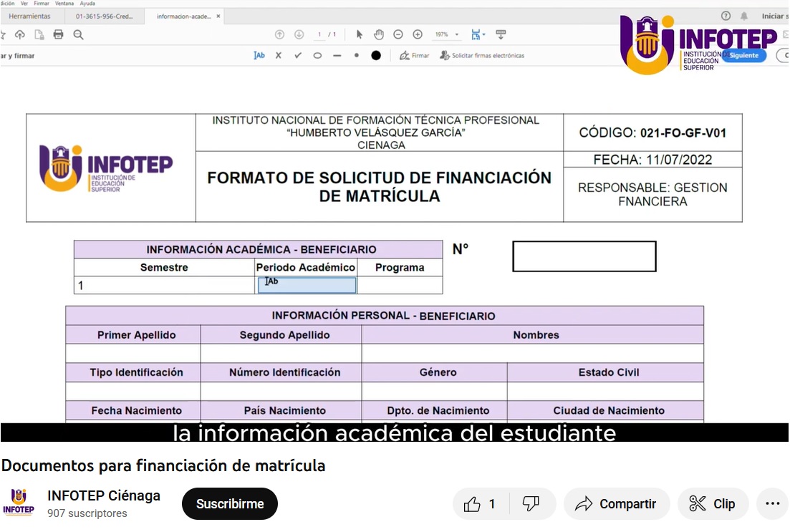Open the Ayuda menu
Image resolution: width=790 pixels, height=532 pixels.
pos(87,3)
